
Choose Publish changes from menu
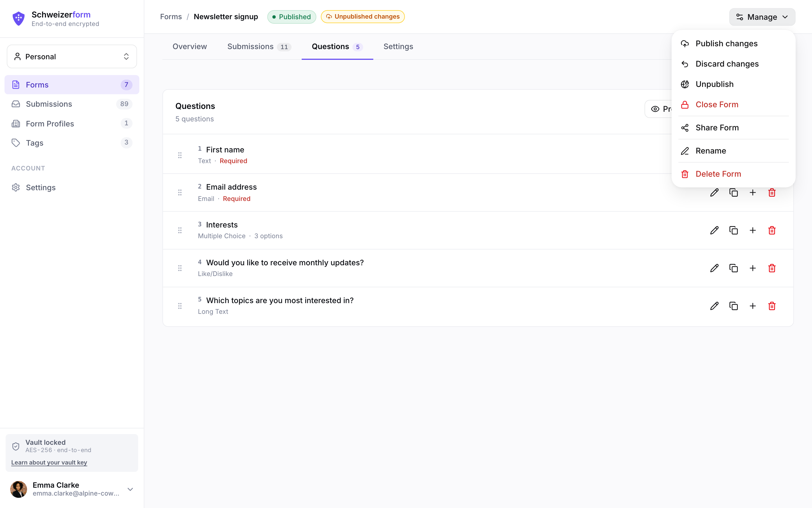point(734,44)
